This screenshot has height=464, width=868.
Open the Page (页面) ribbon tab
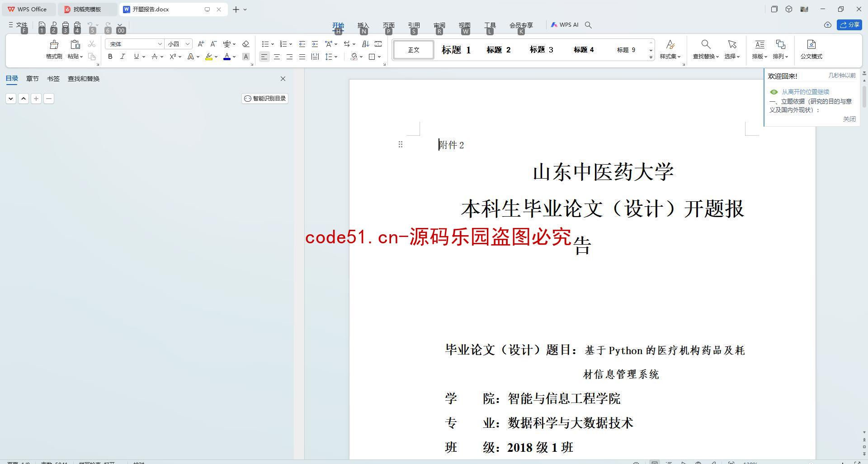click(x=388, y=25)
